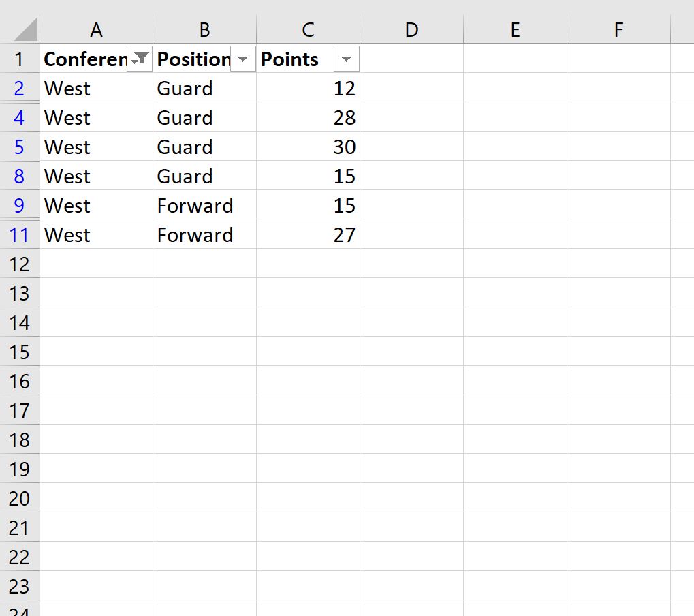The image size is (694, 616).
Task: Select filtered row 11 header
Action: pos(19,235)
